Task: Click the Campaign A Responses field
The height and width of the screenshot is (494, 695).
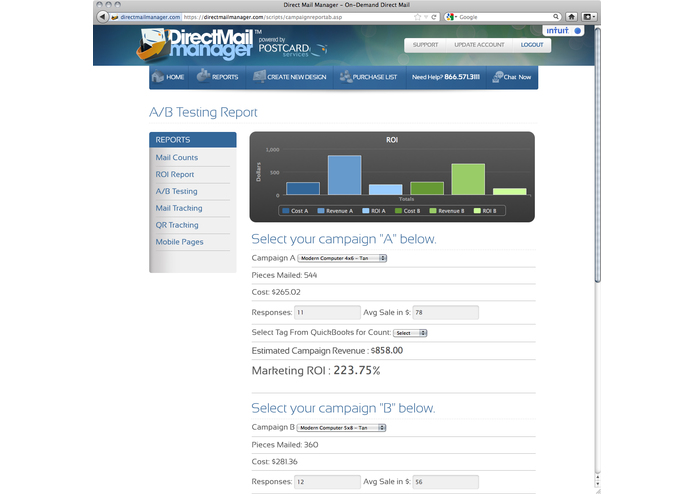Action: point(327,312)
